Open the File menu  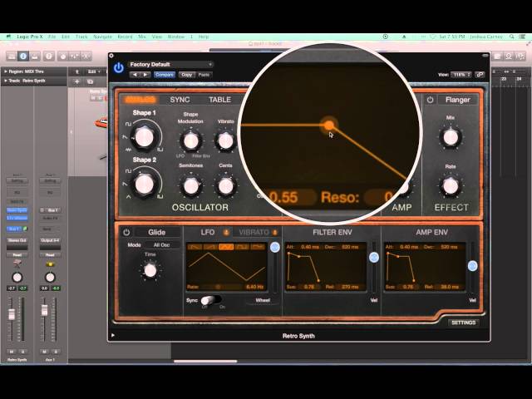pos(52,37)
